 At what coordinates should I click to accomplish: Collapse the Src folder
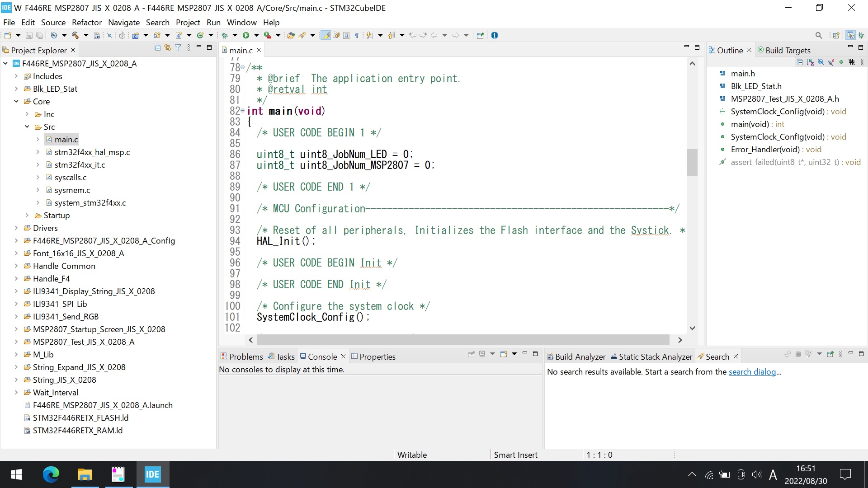[27, 127]
